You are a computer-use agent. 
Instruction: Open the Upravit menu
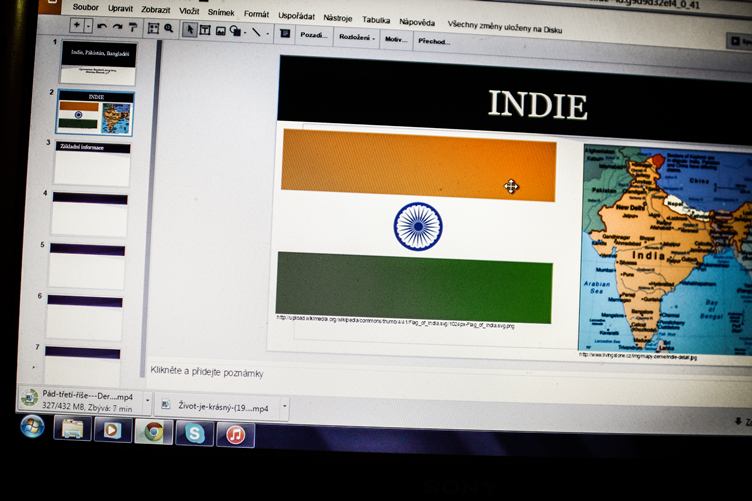120,9
